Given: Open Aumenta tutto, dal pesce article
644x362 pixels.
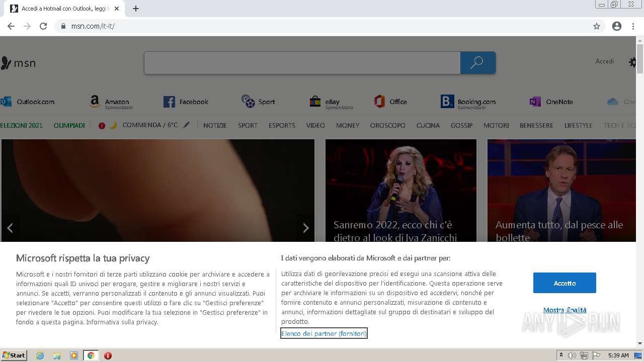Looking at the screenshot, I should (562, 191).
